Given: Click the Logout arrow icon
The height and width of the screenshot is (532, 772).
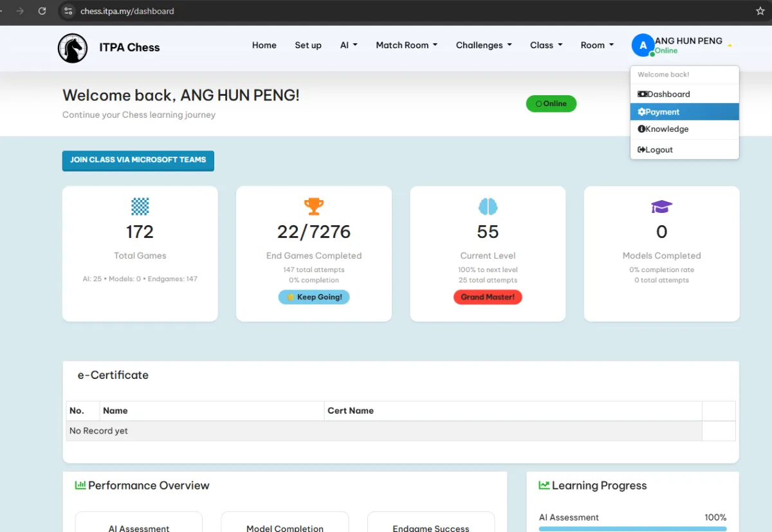Looking at the screenshot, I should [641, 150].
